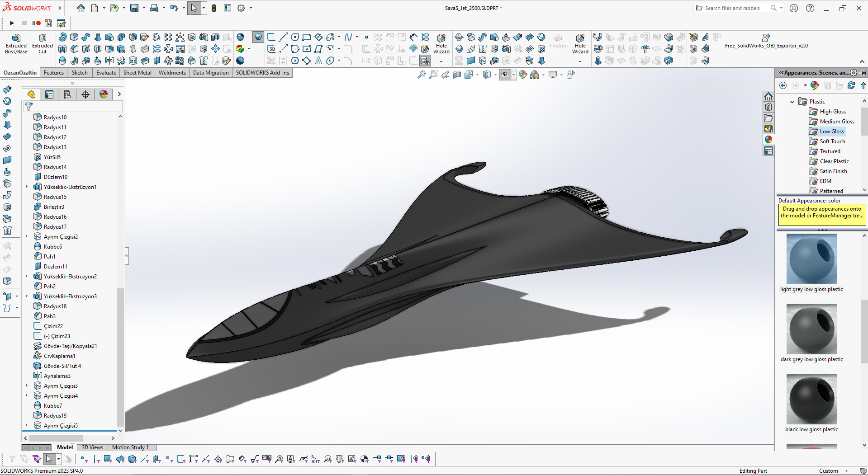Open the Motion Study 1 tab

click(x=131, y=447)
